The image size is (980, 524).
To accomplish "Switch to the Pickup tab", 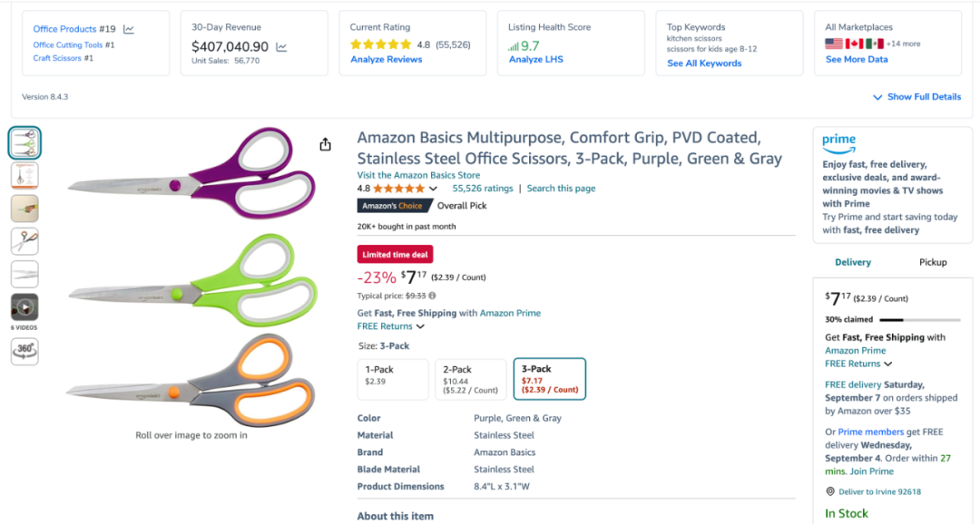I will pos(933,262).
